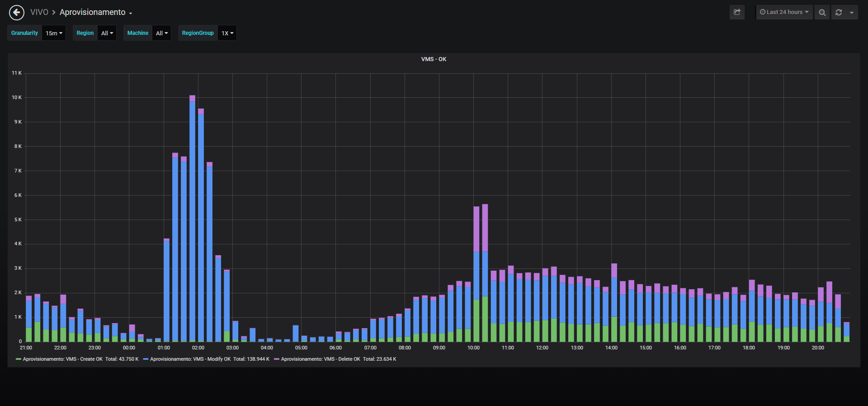Image resolution: width=868 pixels, height=406 pixels.
Task: Click the Region variable label
Action: click(x=85, y=33)
